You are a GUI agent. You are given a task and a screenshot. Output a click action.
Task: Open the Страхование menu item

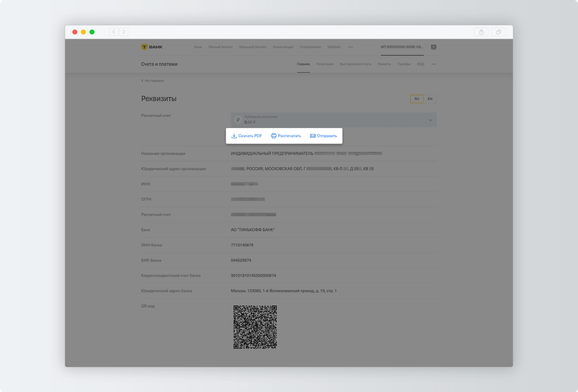tap(310, 47)
